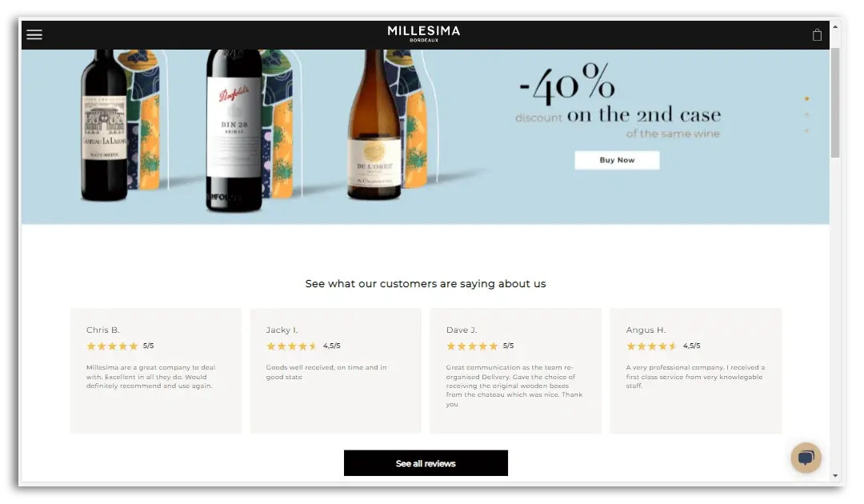Click the browser scrollbar up arrow
The image size is (864, 504).
click(x=835, y=26)
